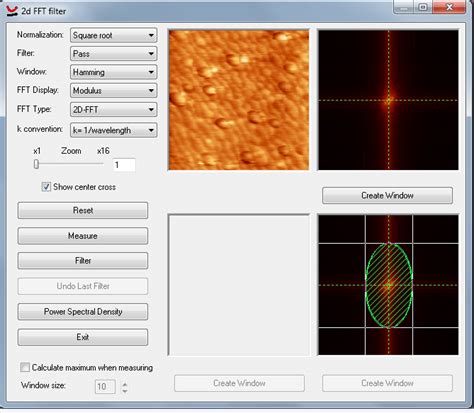Screen dimensions: 474x413
Task: Open Power Spectral Density
Action: point(83,312)
